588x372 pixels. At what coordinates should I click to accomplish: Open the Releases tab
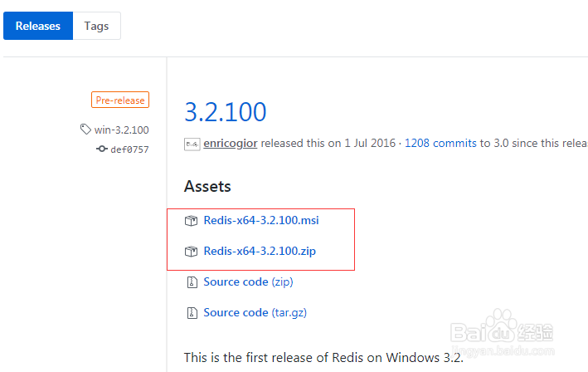pyautogui.click(x=38, y=26)
